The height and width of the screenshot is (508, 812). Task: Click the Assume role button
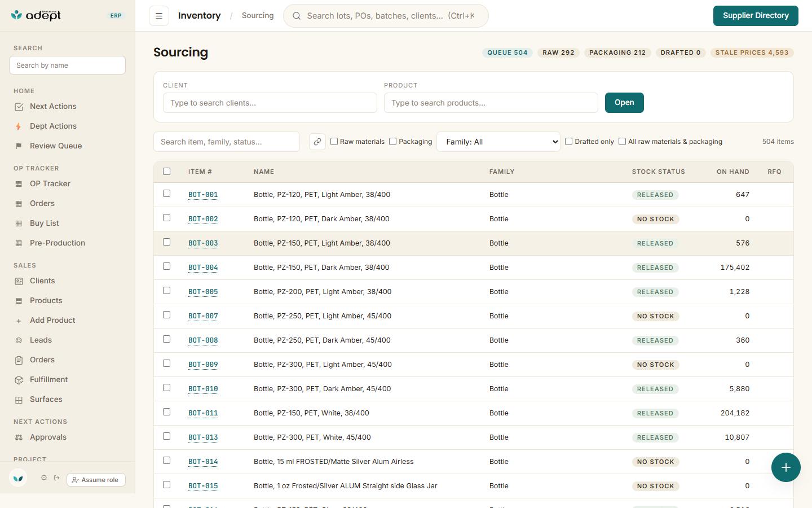click(x=96, y=480)
